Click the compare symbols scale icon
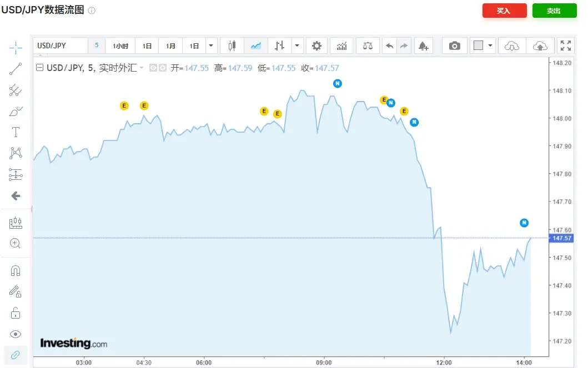The height and width of the screenshot is (368, 588). pos(368,46)
